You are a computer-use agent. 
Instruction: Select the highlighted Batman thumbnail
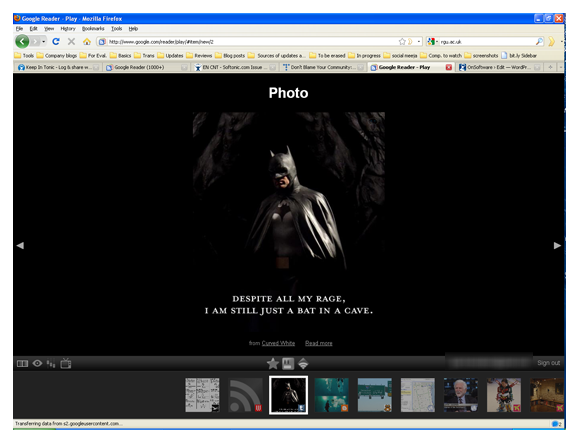pos(289,395)
